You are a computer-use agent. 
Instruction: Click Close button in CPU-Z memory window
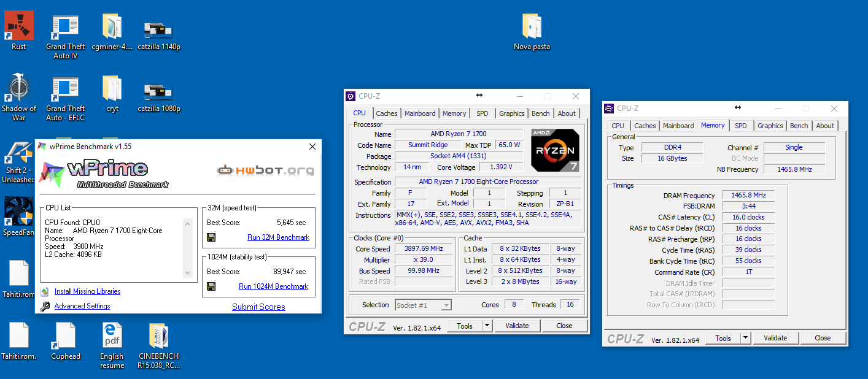click(x=823, y=338)
